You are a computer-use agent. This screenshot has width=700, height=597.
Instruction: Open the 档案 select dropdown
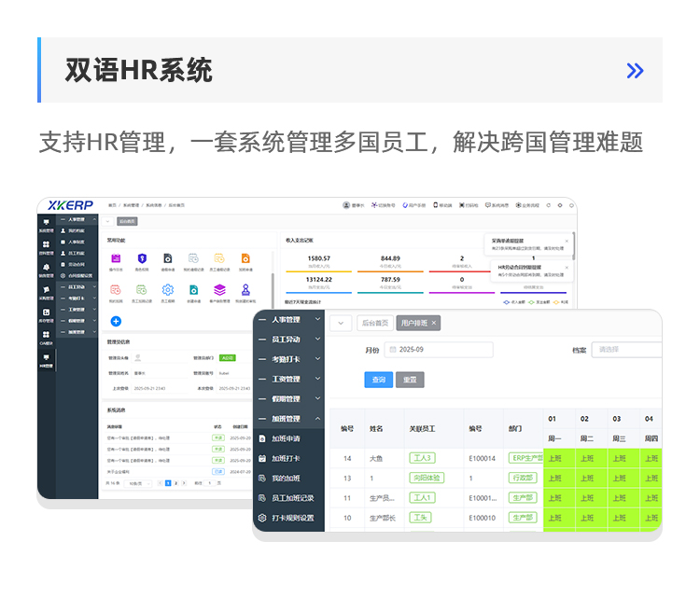[x=625, y=350]
